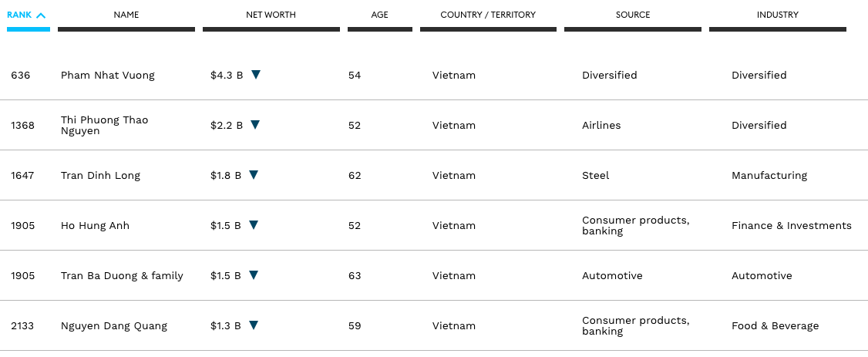Open Ho Hung Anh's profile entry
The width and height of the screenshot is (868, 357).
95,226
